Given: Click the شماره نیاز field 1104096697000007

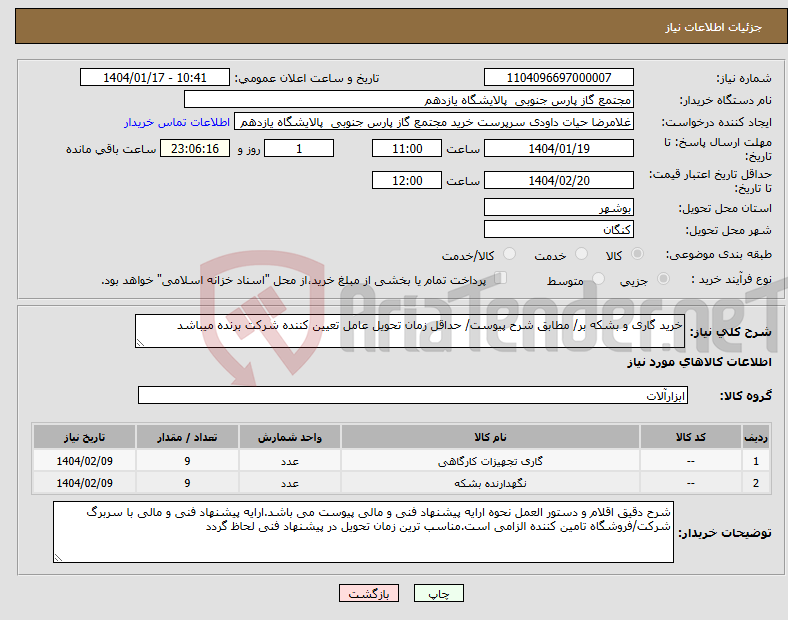Looking at the screenshot, I should 558,77.
